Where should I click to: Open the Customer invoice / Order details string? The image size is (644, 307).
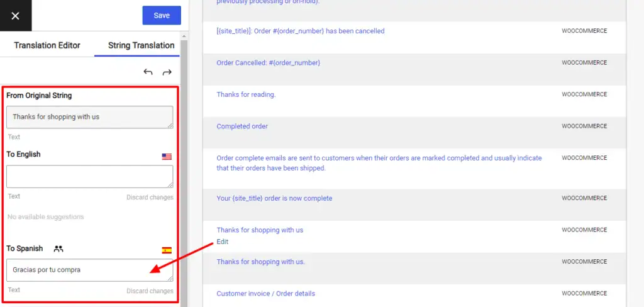266,293
